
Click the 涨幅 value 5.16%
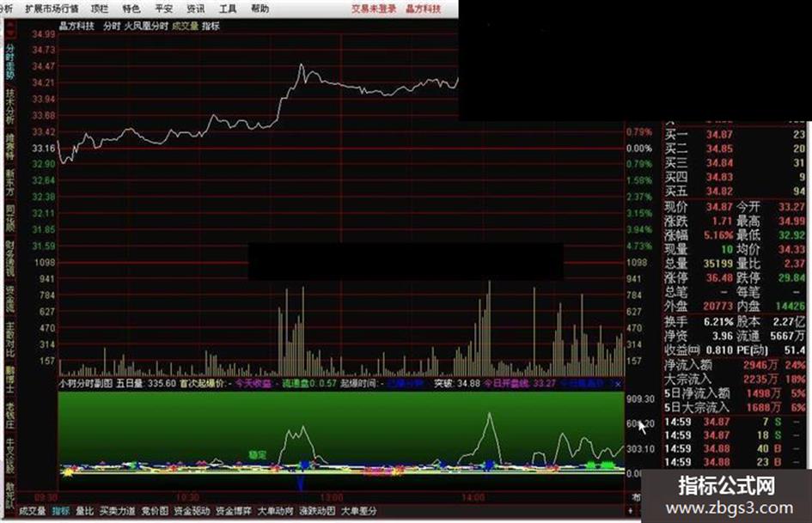coord(719,235)
